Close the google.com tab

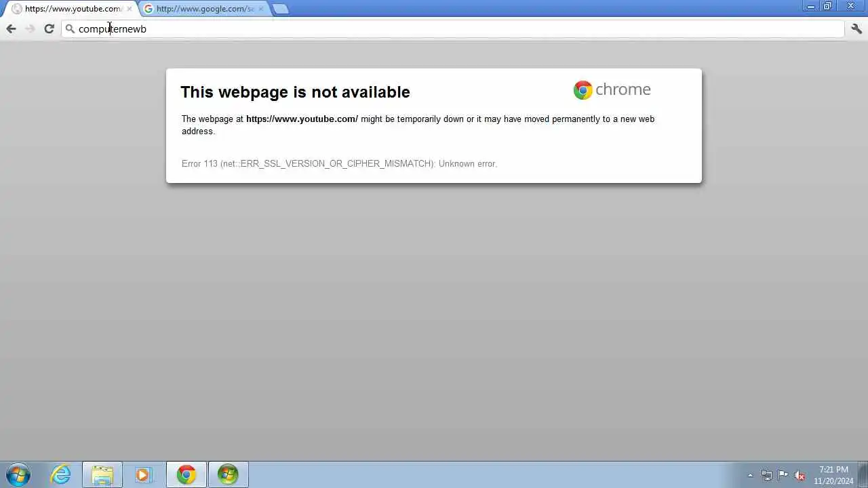click(260, 9)
